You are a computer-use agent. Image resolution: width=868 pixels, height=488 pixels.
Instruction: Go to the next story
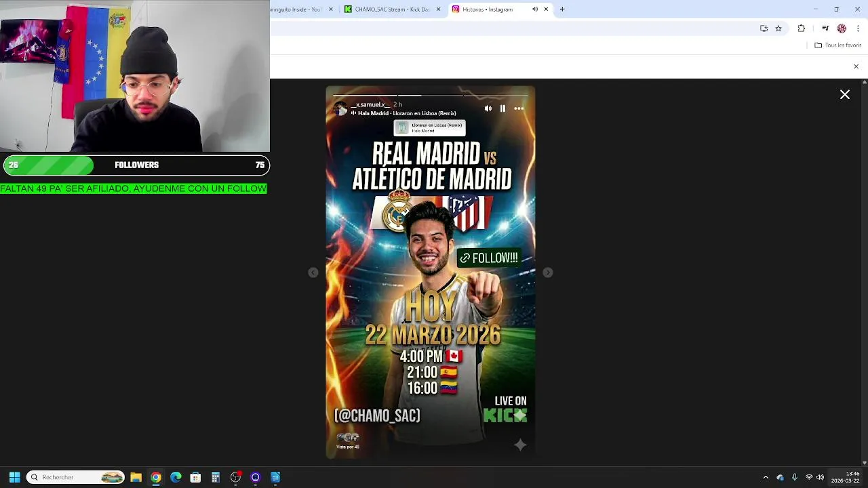coord(548,272)
